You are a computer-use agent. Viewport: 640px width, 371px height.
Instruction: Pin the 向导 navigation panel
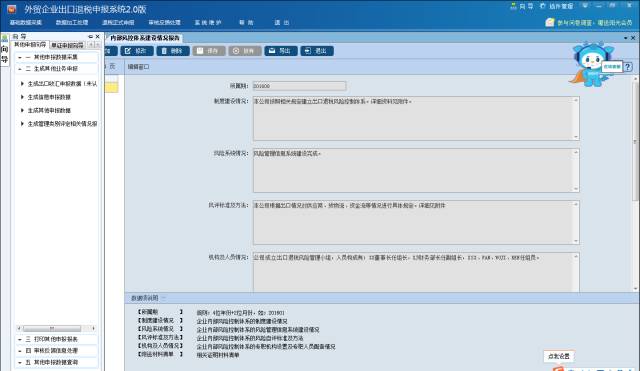(x=91, y=36)
